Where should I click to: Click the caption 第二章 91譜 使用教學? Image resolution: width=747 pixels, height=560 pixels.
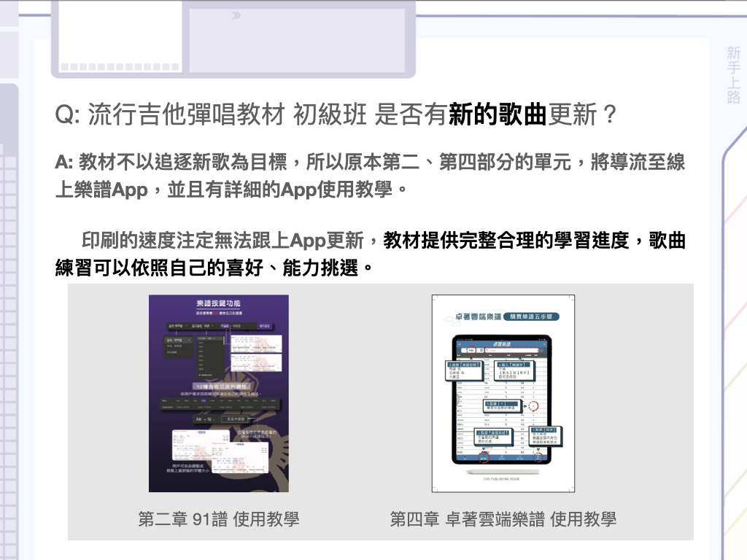[219, 519]
